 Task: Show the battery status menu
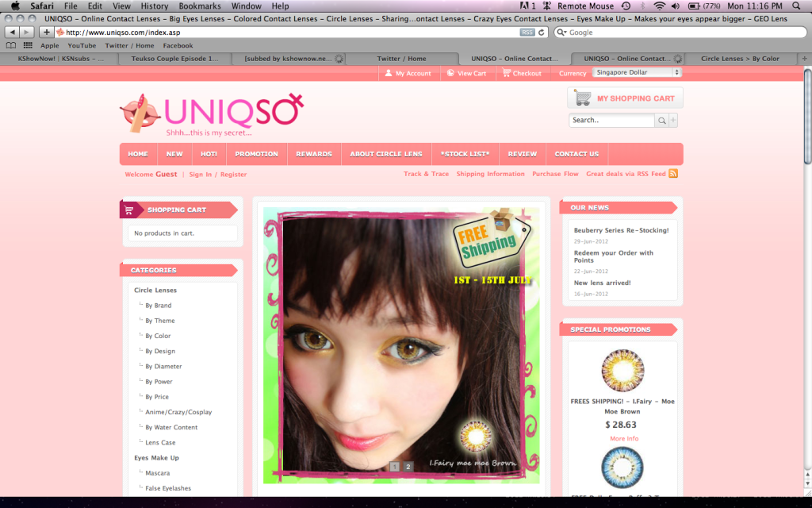[704, 6]
